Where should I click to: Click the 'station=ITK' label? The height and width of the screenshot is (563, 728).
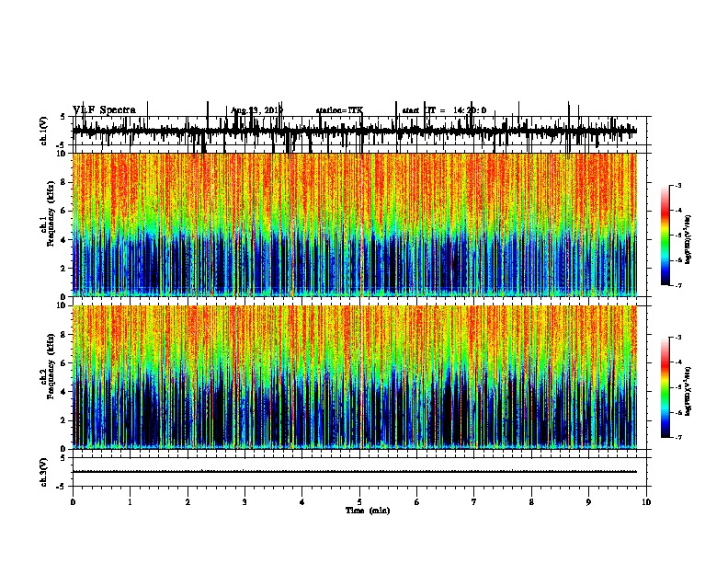[x=339, y=110]
